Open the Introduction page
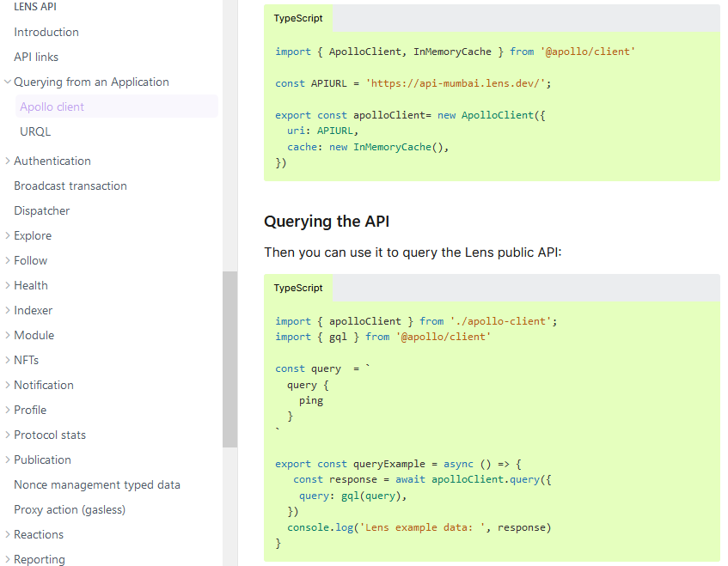Screen dimensions: 728x566 click(x=46, y=32)
